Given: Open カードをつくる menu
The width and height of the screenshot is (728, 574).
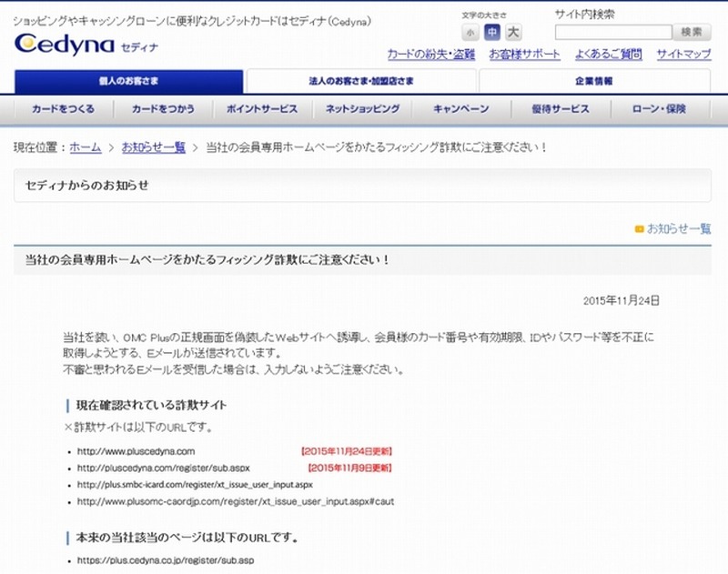Looking at the screenshot, I should 63,109.
